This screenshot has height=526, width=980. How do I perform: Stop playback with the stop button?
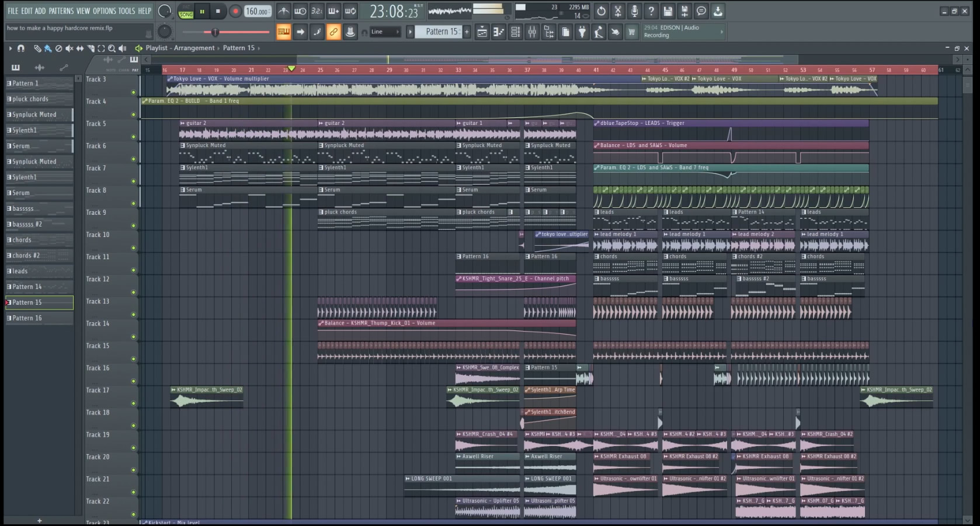click(218, 11)
